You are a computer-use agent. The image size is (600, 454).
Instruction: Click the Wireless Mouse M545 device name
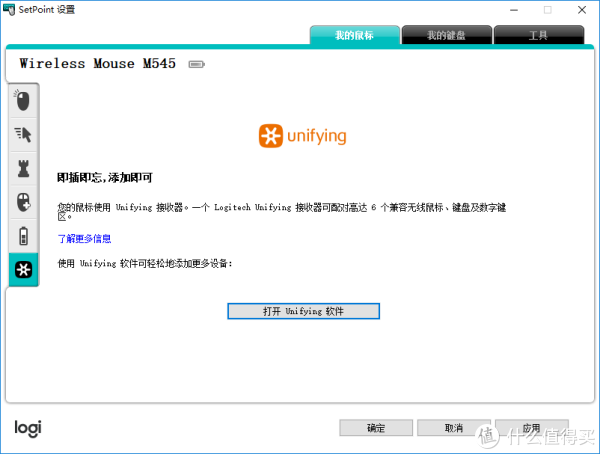pyautogui.click(x=98, y=64)
